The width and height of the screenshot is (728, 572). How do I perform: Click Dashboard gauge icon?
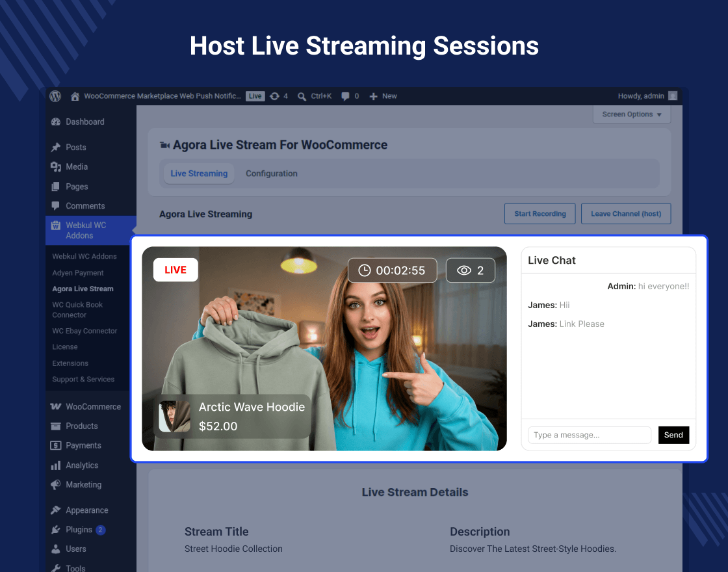click(x=56, y=122)
